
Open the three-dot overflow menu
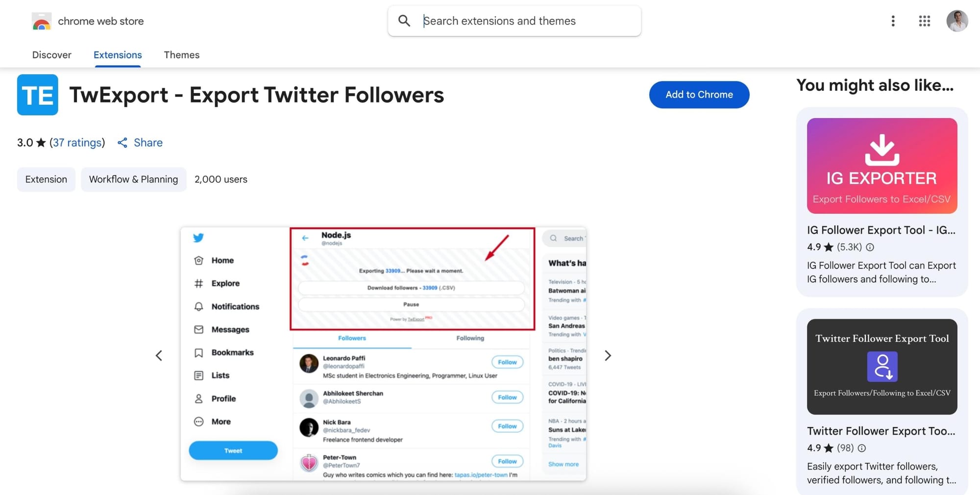pyautogui.click(x=893, y=21)
